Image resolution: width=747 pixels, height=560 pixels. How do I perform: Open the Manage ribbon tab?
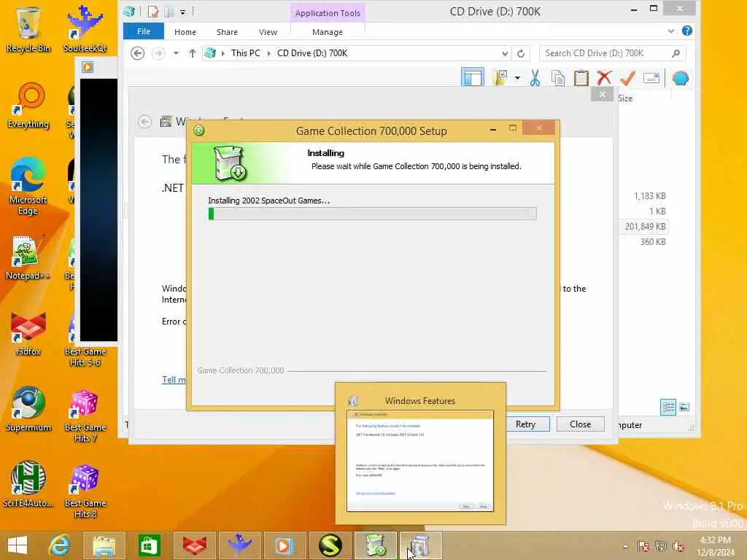pyautogui.click(x=328, y=32)
